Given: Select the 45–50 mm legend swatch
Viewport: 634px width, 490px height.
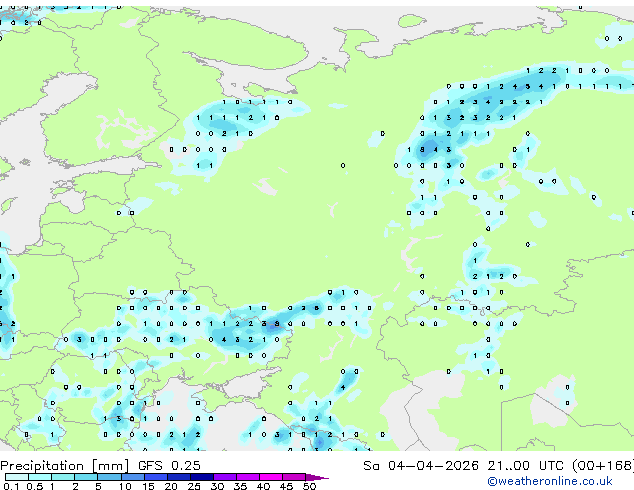Looking at the screenshot, I should (x=294, y=477).
